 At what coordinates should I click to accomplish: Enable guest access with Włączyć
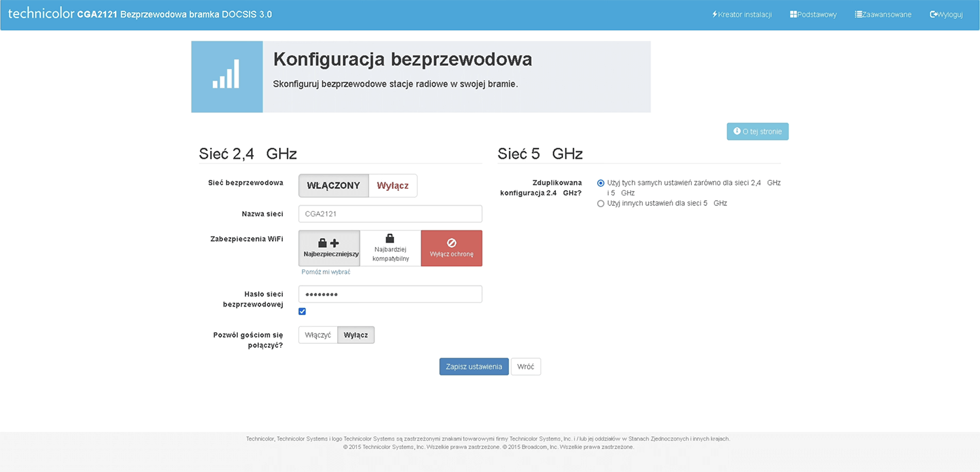click(318, 335)
